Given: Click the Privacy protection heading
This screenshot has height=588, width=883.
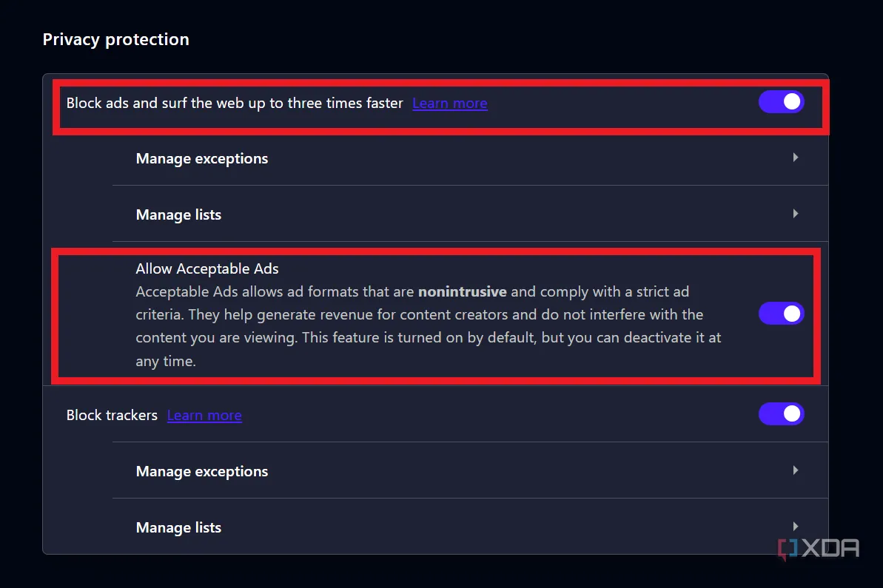Looking at the screenshot, I should click(x=116, y=40).
